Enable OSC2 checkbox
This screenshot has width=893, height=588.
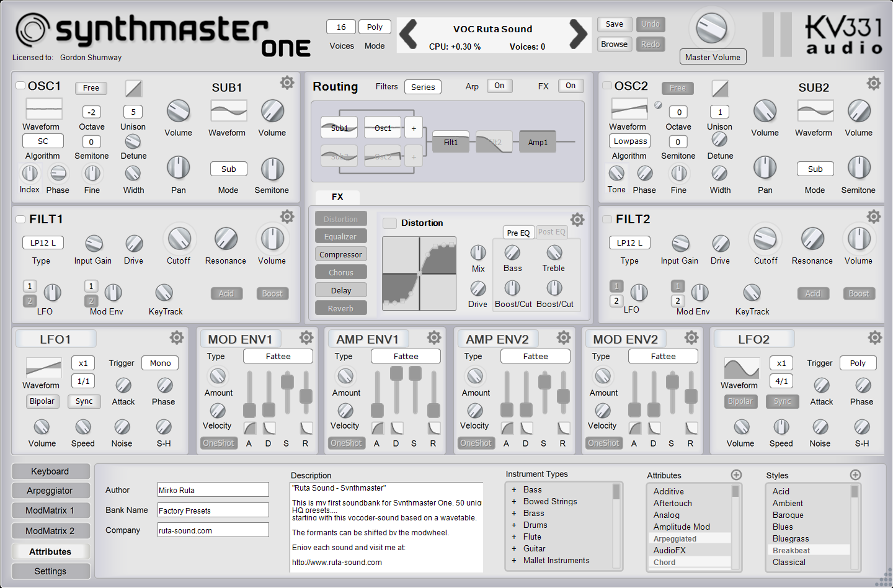(607, 86)
